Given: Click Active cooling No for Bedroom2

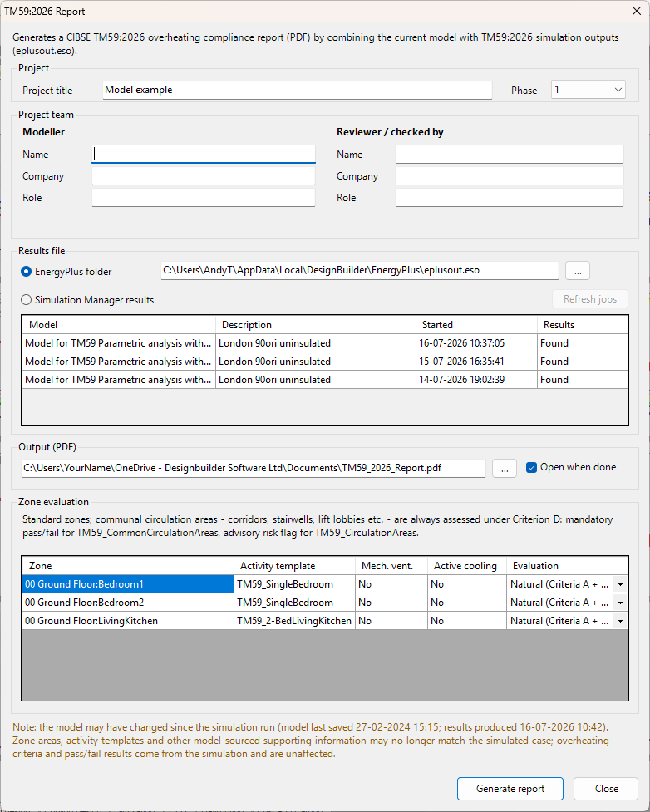Looking at the screenshot, I should [466, 603].
